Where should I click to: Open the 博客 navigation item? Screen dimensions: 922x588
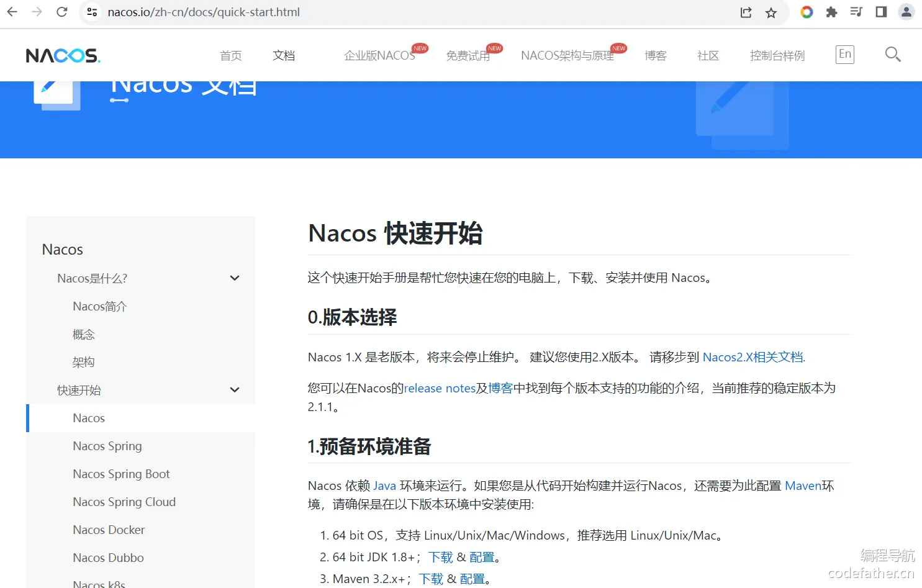[x=656, y=56]
